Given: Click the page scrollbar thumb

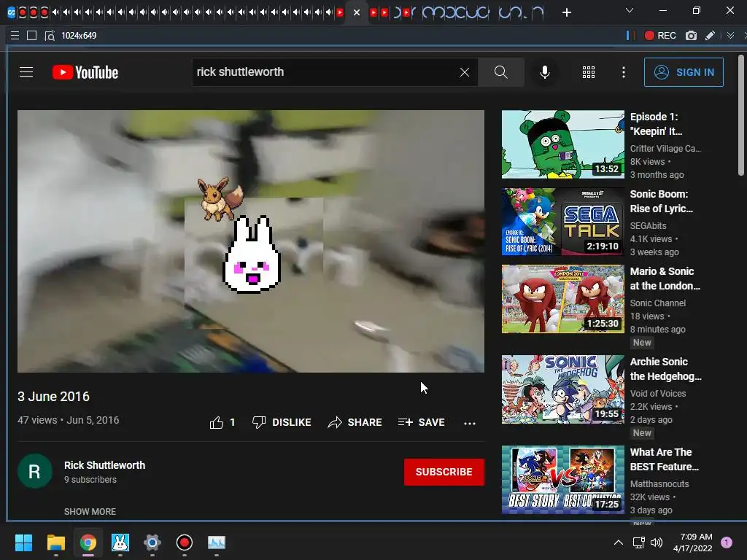Looking at the screenshot, I should (x=741, y=115).
